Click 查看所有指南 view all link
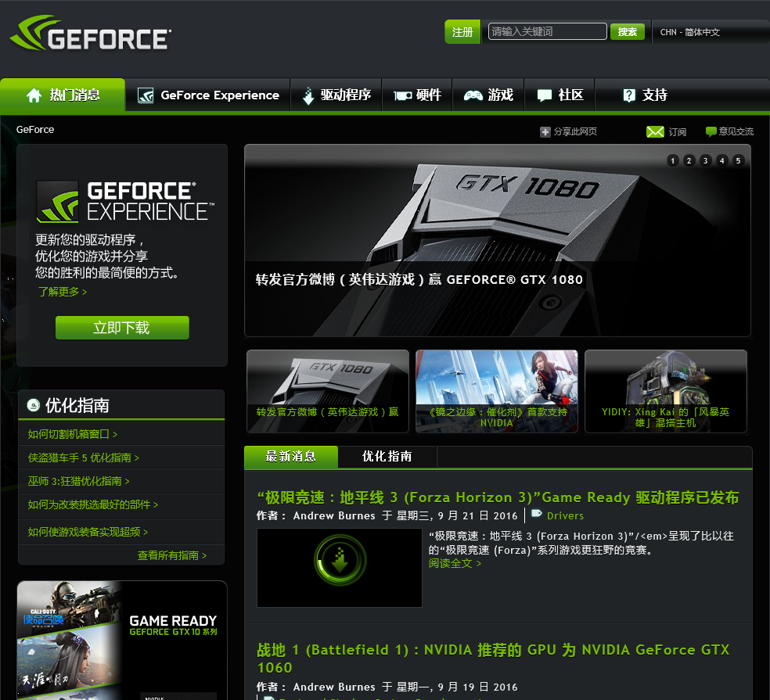770x700 pixels. 172,555
